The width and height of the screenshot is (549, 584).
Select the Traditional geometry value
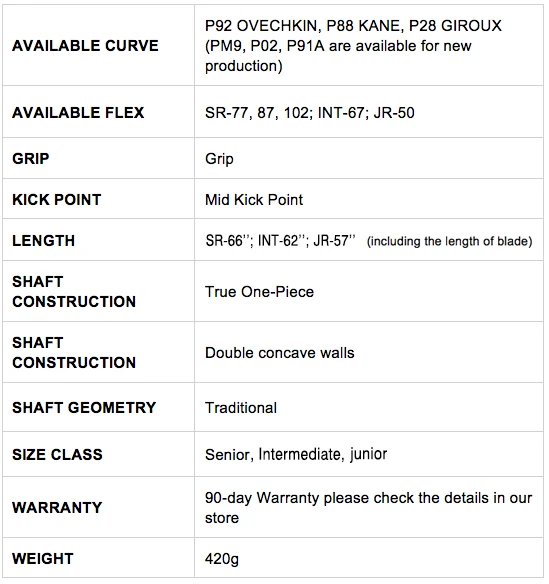pyautogui.click(x=241, y=408)
